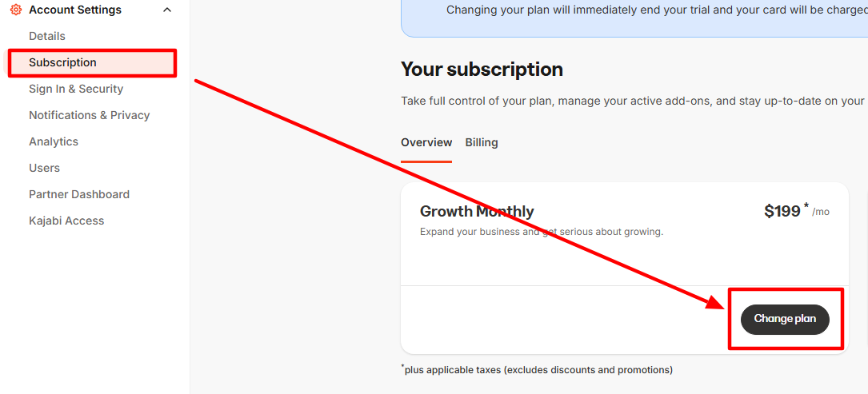Click the Expand your business plan description
The image size is (868, 394).
[x=542, y=232]
